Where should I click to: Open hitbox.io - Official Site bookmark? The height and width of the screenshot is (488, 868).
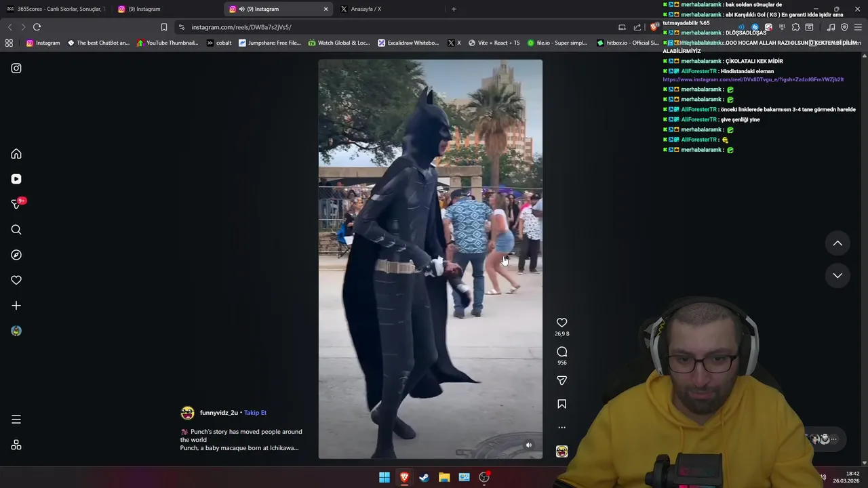click(x=628, y=43)
